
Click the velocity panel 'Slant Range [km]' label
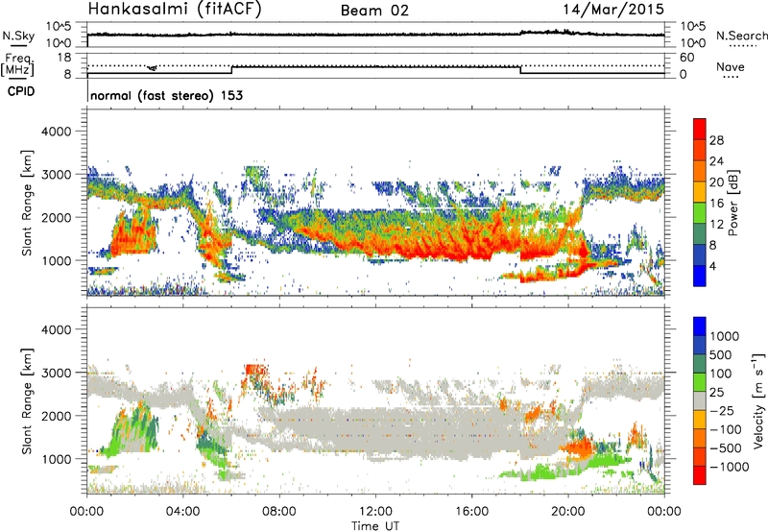[27, 401]
